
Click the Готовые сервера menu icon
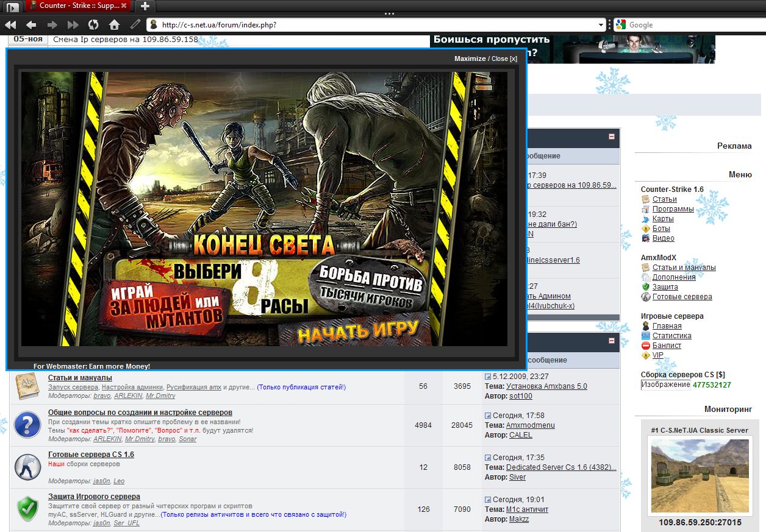(646, 297)
